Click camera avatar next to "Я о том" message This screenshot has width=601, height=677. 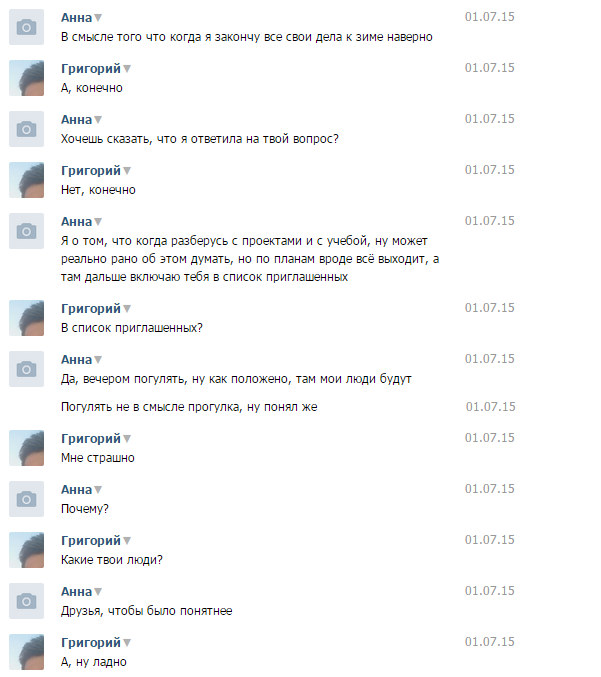point(26,231)
